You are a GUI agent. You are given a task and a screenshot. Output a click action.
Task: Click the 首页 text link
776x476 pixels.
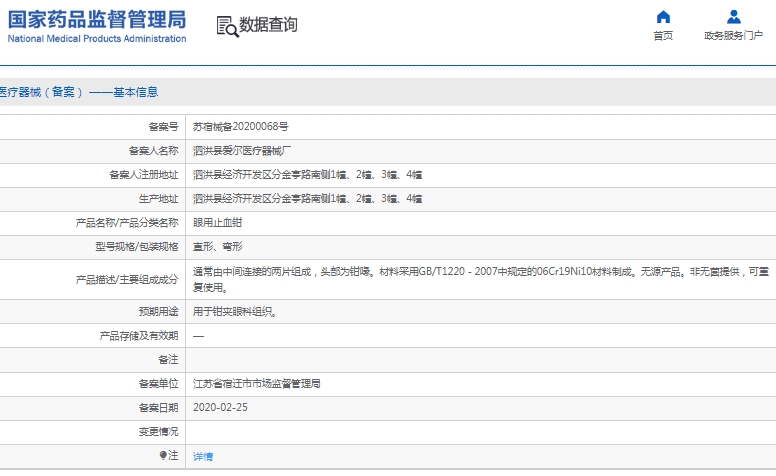pyautogui.click(x=663, y=36)
